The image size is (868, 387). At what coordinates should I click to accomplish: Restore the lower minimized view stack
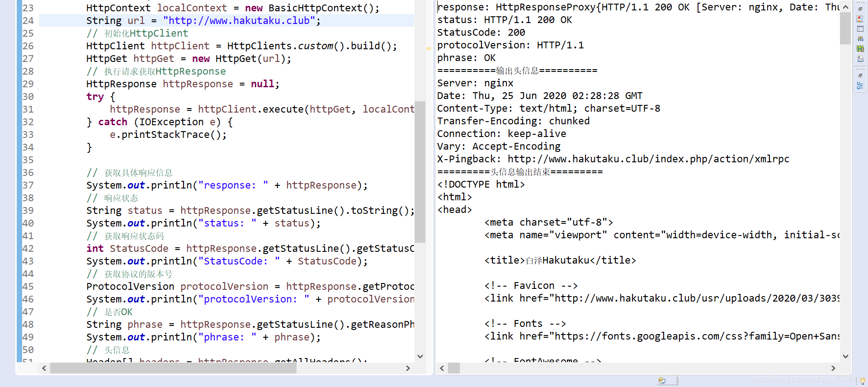(x=860, y=76)
